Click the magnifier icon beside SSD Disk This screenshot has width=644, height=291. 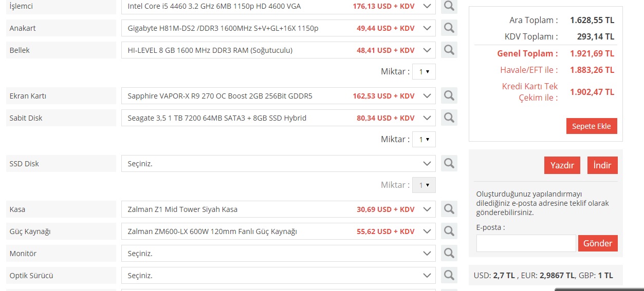pos(449,163)
